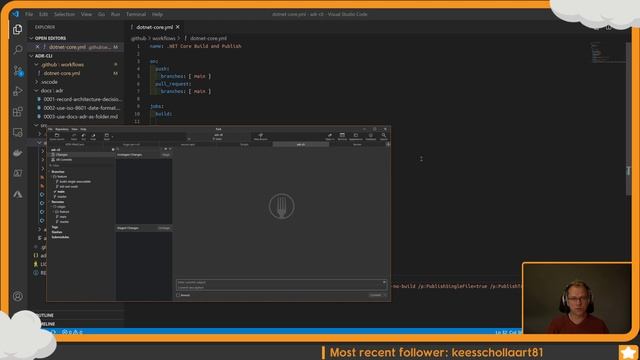
Task: Switch to the dotnet-core.yml editor tab
Action: (x=154, y=27)
